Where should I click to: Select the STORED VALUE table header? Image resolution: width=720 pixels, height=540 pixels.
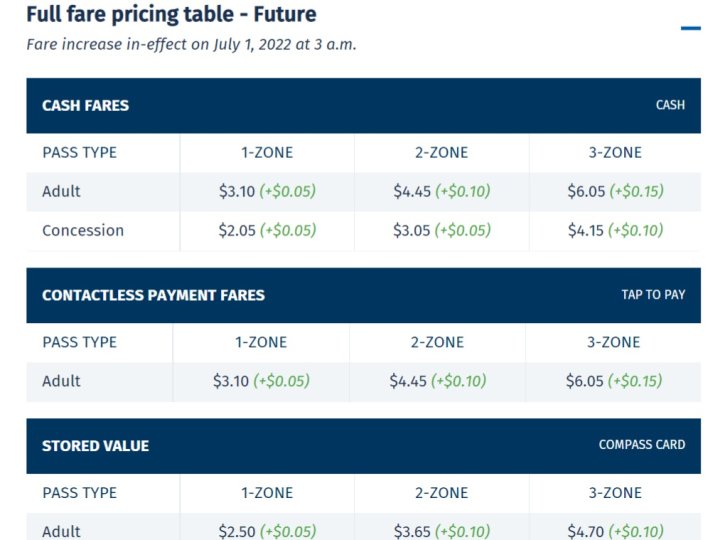pyautogui.click(x=95, y=446)
